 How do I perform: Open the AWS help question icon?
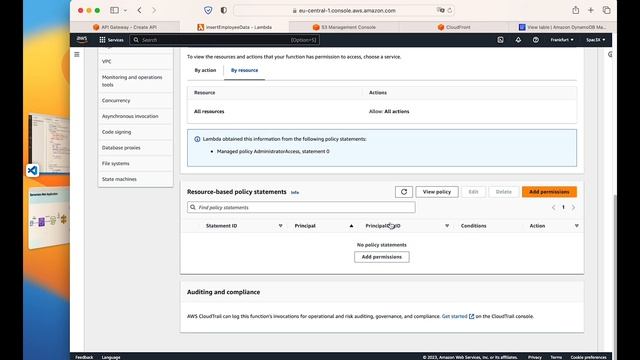click(536, 40)
